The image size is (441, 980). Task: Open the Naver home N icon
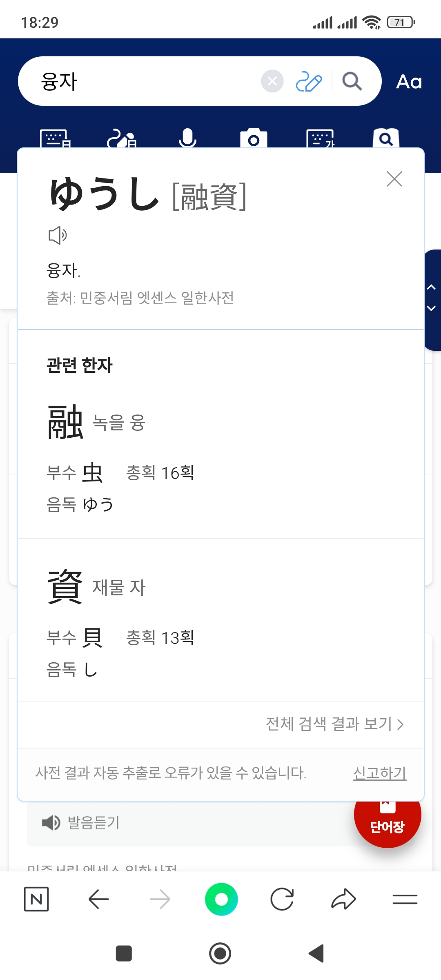[36, 899]
